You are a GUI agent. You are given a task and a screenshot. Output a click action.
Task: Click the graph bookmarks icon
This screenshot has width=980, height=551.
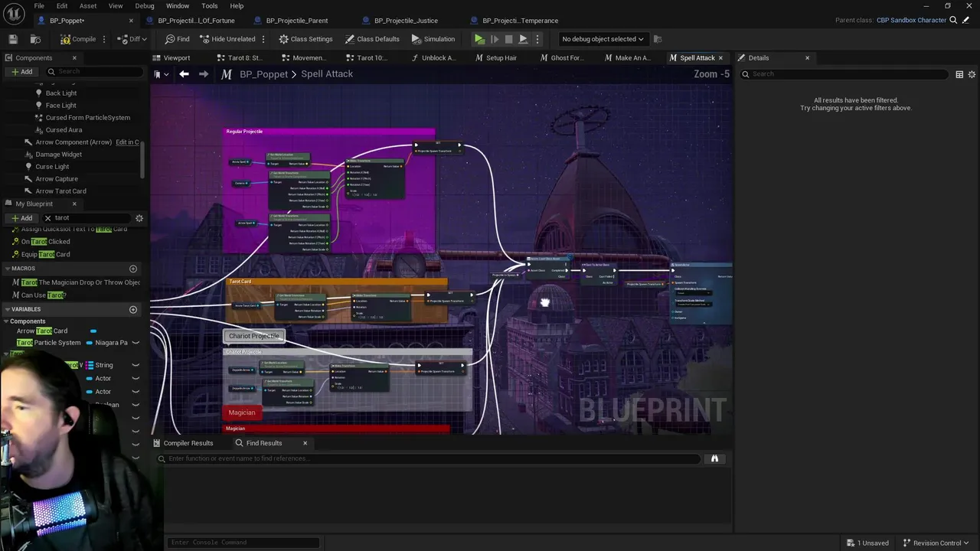point(158,74)
